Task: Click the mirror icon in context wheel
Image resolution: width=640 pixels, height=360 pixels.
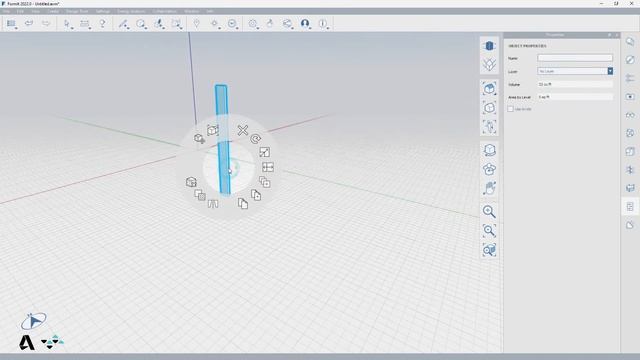Action: (x=268, y=167)
